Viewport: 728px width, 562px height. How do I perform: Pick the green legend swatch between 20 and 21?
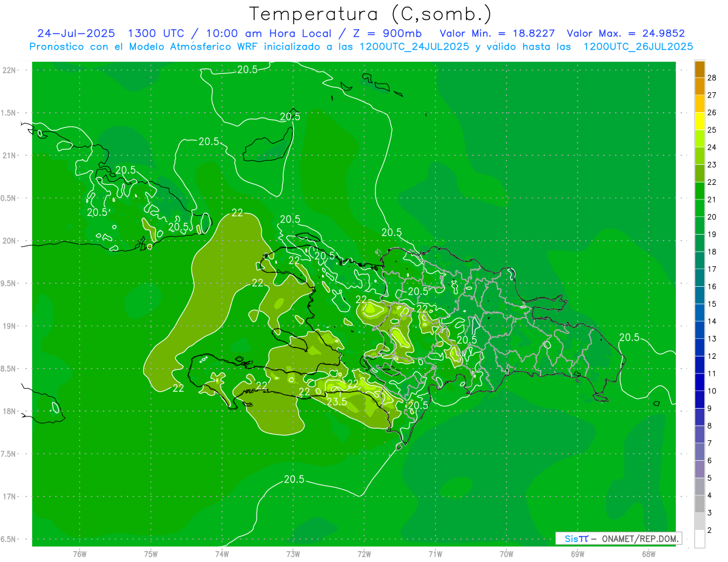(x=699, y=208)
